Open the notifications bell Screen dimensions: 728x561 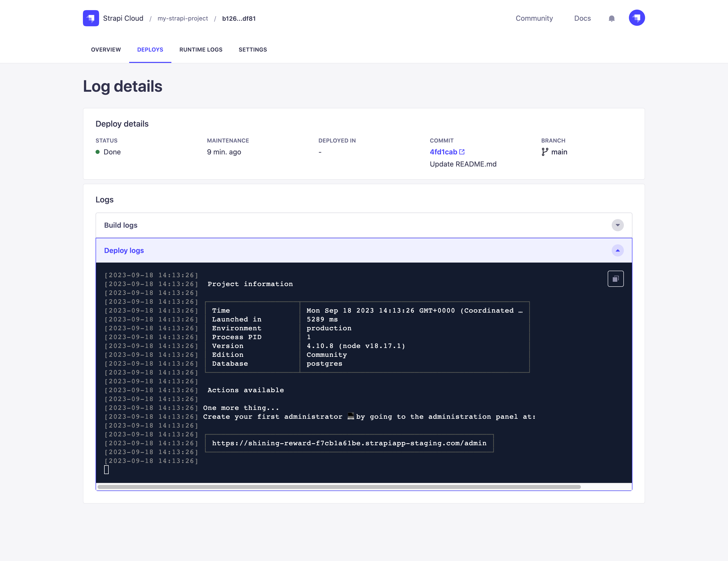(611, 18)
